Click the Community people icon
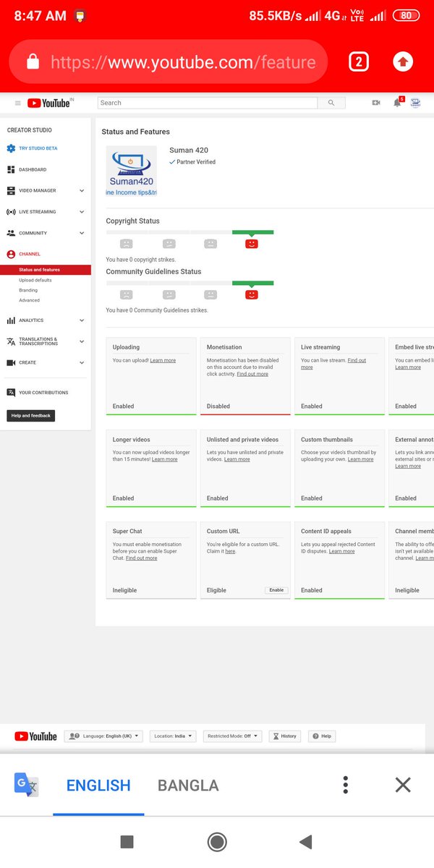Viewport: 434px width, 868px height. coord(11,233)
